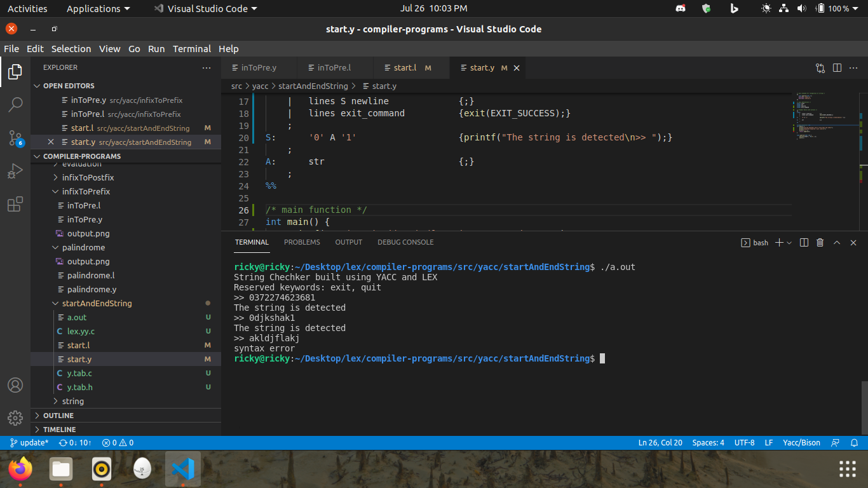The width and height of the screenshot is (868, 488).
Task: Maximize the terminal panel size
Action: 837,242
